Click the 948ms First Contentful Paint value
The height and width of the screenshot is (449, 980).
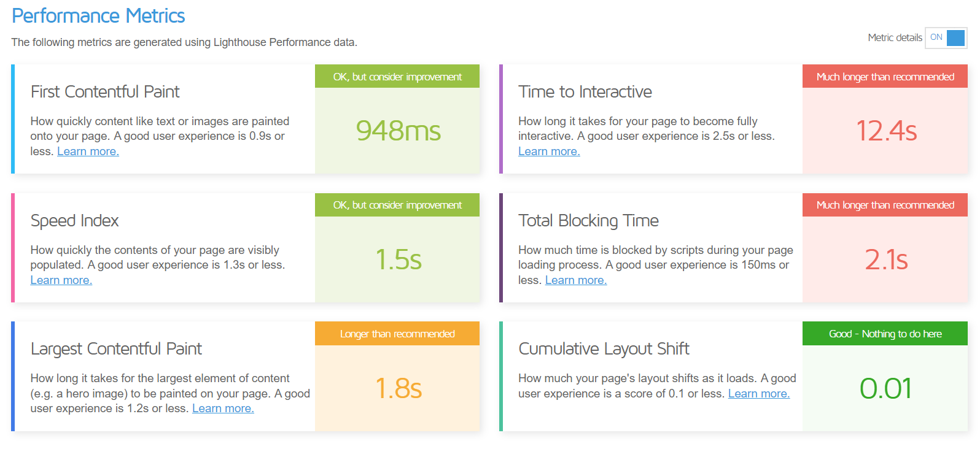click(397, 131)
